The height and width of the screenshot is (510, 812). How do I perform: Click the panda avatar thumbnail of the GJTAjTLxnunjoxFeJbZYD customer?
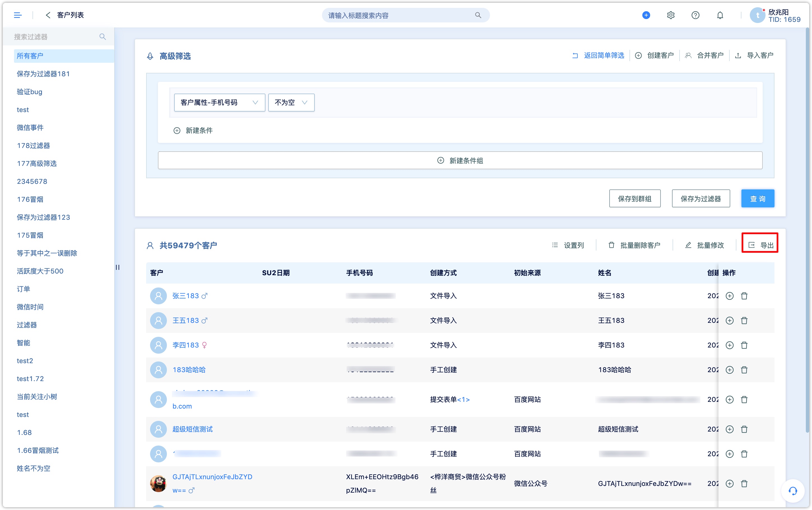(x=158, y=483)
